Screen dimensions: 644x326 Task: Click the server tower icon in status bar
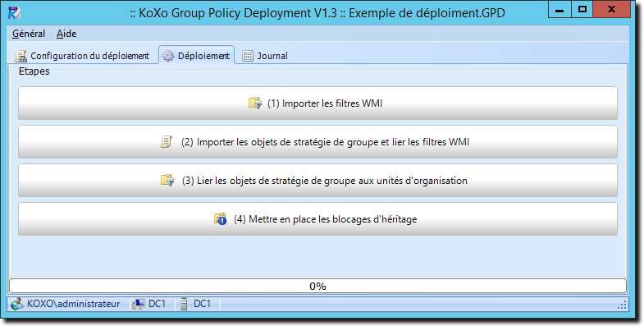184,304
